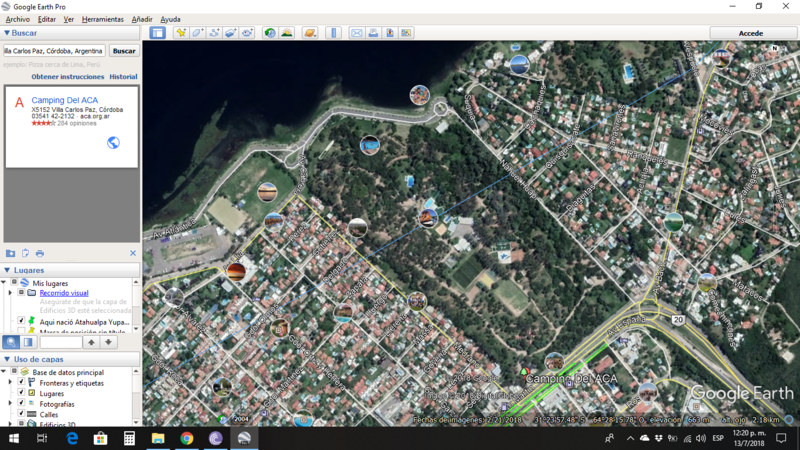800x450 pixels.
Task: Toggle the Mis lugares checkbox
Action: pyautogui.click(x=14, y=282)
